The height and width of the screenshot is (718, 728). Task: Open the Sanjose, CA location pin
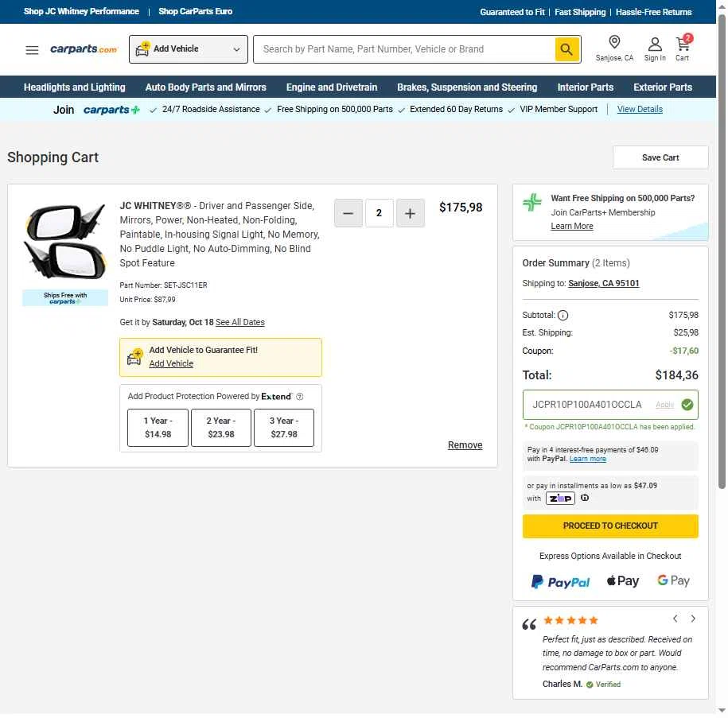[614, 49]
